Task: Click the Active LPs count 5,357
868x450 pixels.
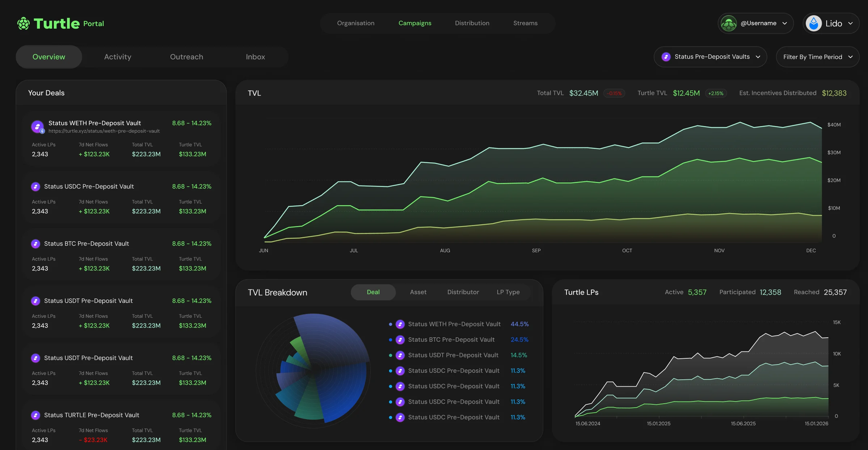Action: pos(697,292)
